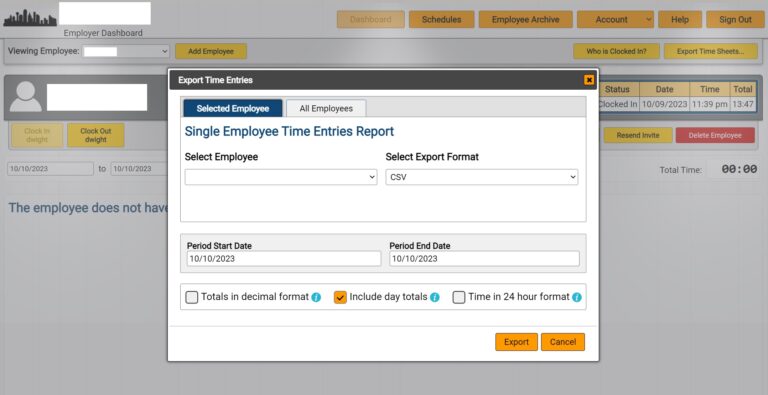Click the city skyline logo
Screen dimensions: 768x395
pyautogui.click(x=30, y=18)
